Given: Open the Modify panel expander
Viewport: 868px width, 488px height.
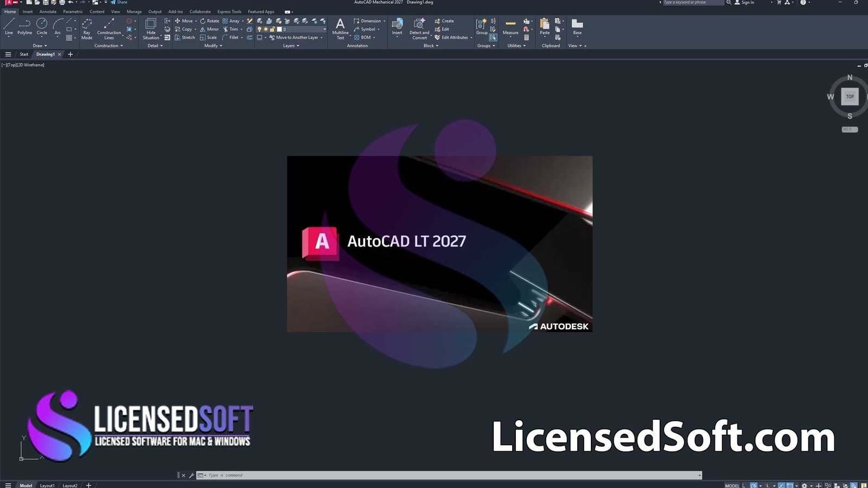Looking at the screenshot, I should [213, 46].
